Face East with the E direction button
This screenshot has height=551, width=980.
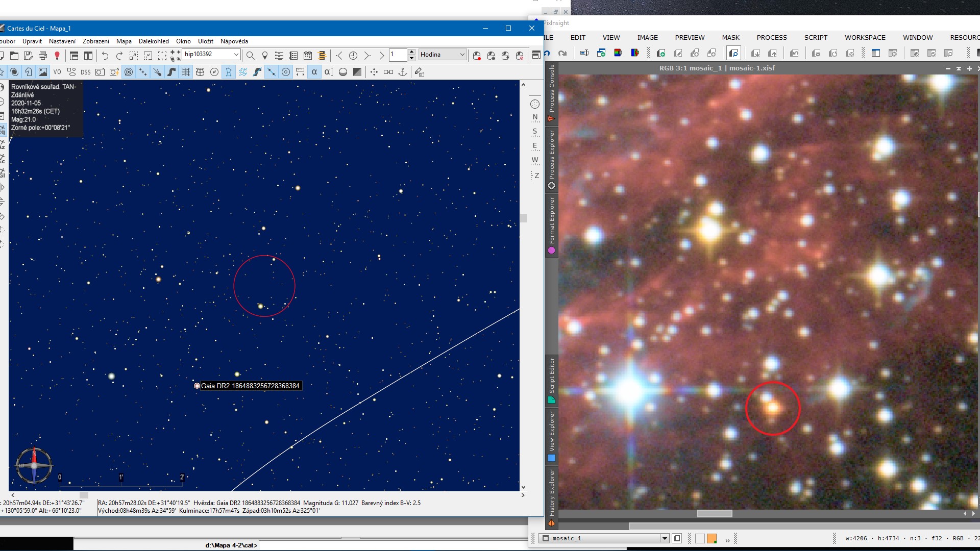point(535,146)
